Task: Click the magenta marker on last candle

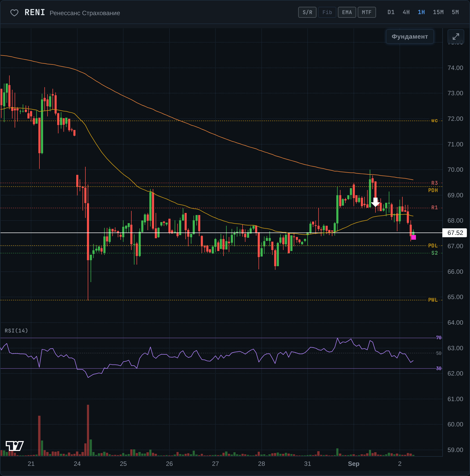Action: pos(414,237)
